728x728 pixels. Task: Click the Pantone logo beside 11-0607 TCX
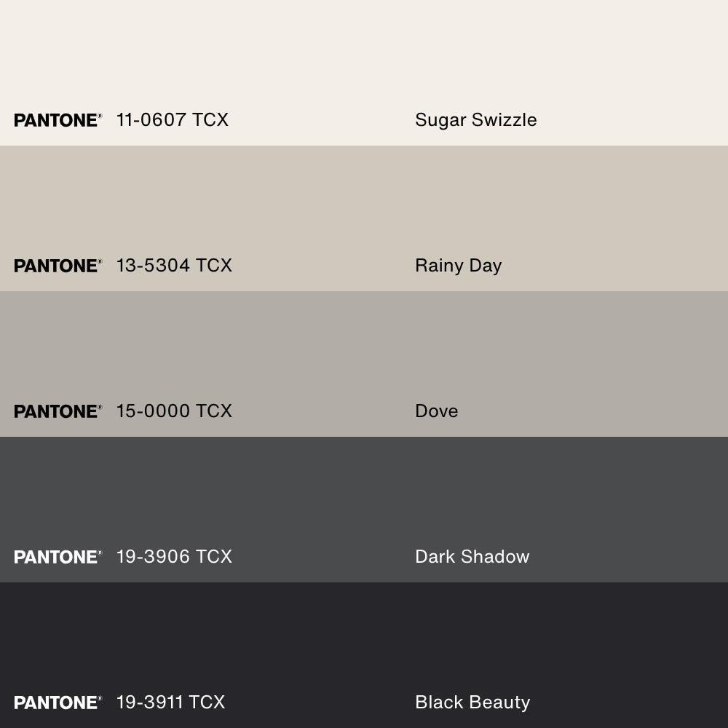[58, 120]
